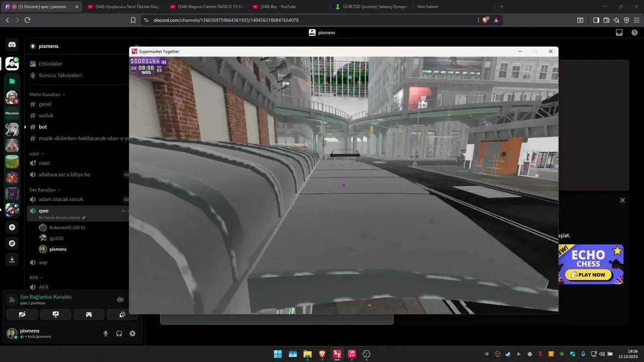The image size is (644, 362).
Task: Click the Brave Rewards triangle icon
Action: [496, 20]
